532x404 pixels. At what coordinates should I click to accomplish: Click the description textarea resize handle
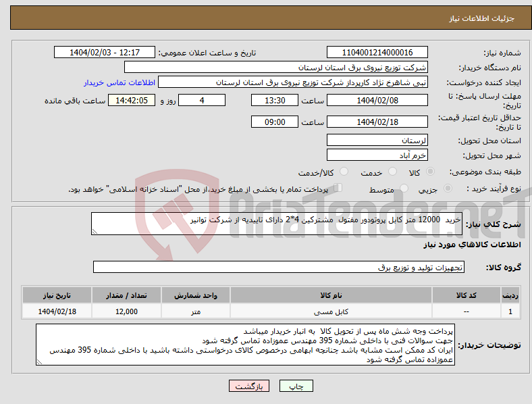[x=95, y=232]
